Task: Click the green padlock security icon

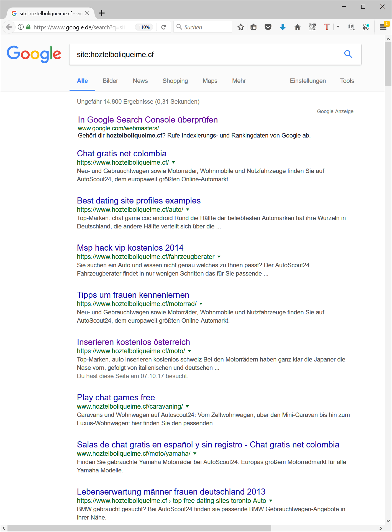Action: click(28, 27)
